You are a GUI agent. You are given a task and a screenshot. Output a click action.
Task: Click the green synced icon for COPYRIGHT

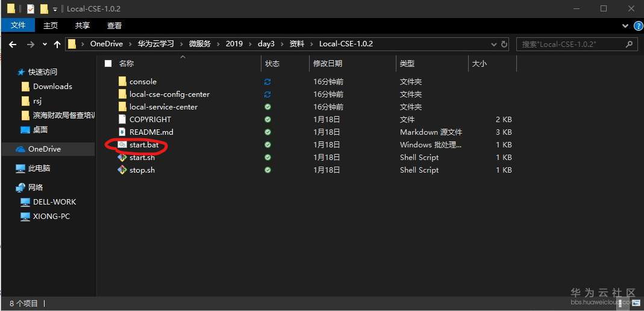coord(268,119)
